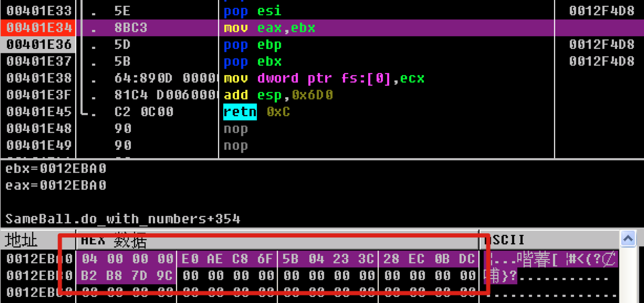Click the retn 0xC instruction
644x303 pixels.
(257, 112)
